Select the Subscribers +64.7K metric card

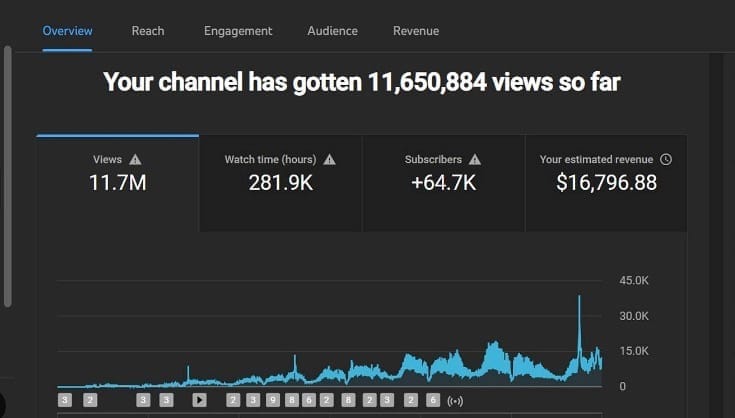click(443, 183)
